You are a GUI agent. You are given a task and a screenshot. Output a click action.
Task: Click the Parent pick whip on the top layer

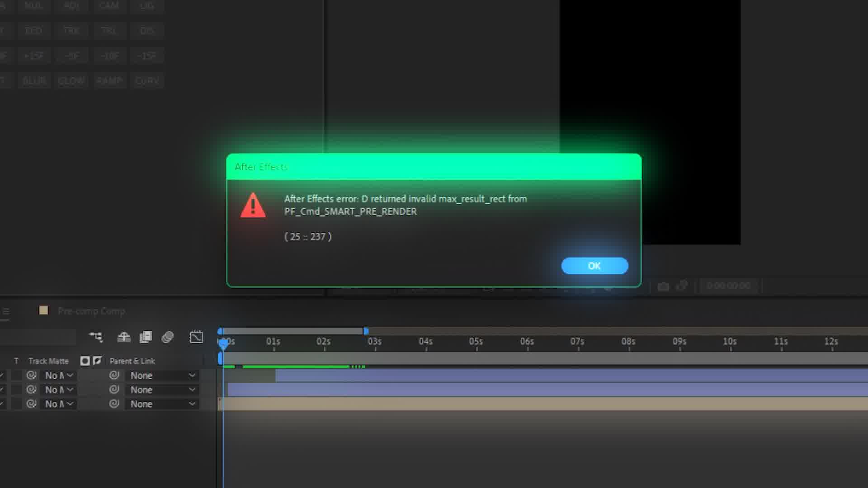point(114,375)
